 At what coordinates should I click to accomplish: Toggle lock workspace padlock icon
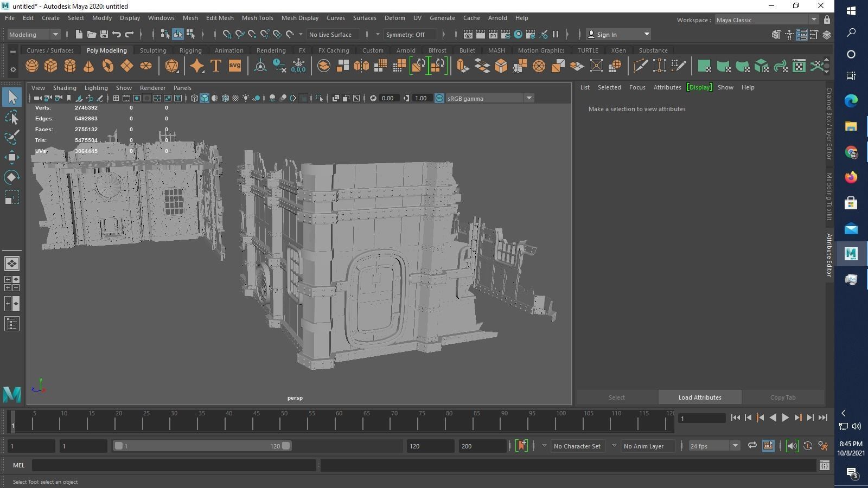tap(827, 20)
